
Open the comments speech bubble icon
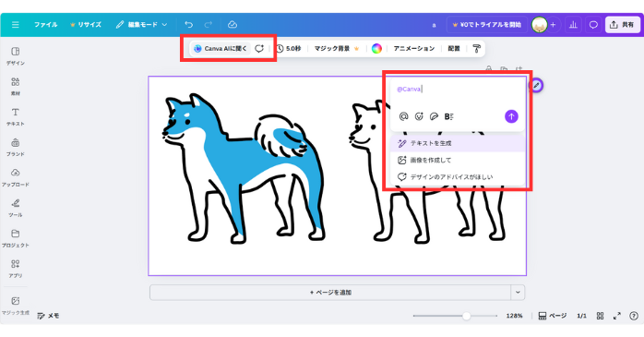[593, 25]
